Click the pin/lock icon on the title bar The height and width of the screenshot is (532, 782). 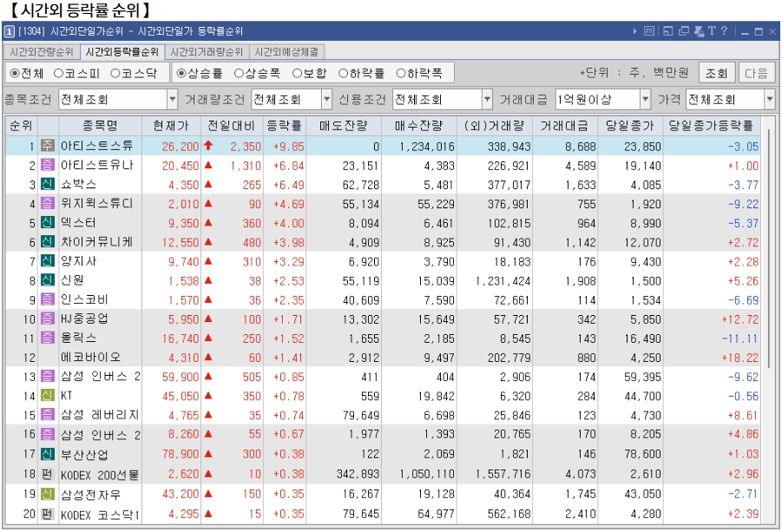(x=700, y=30)
